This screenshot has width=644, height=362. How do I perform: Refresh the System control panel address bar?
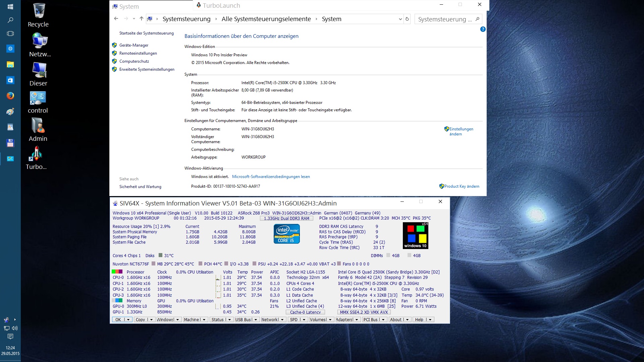407,19
